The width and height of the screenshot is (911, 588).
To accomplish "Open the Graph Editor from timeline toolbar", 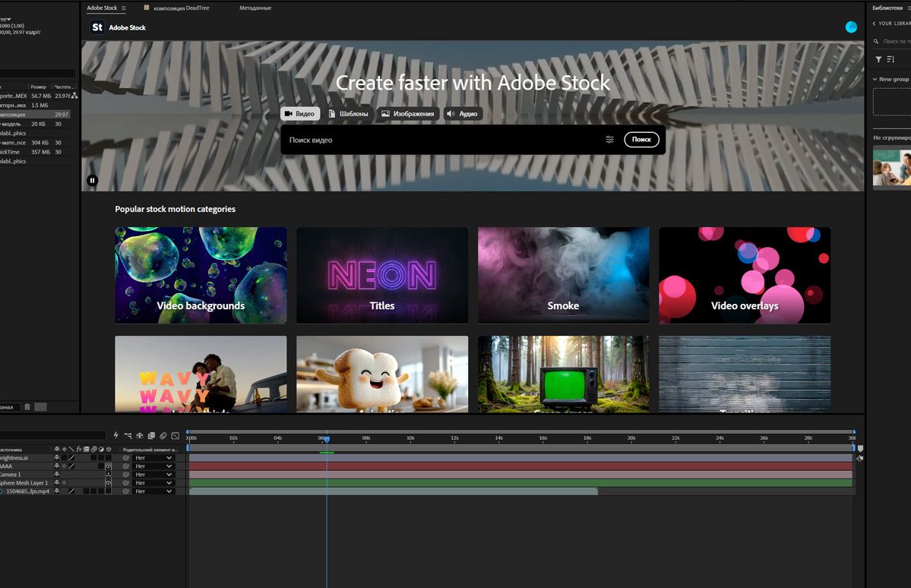I will [x=175, y=435].
